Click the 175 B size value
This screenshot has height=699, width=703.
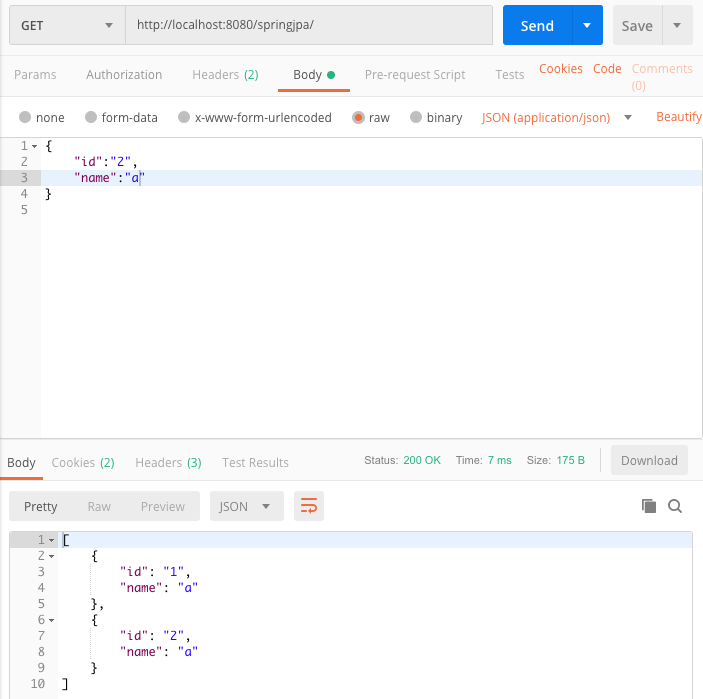click(x=570, y=460)
